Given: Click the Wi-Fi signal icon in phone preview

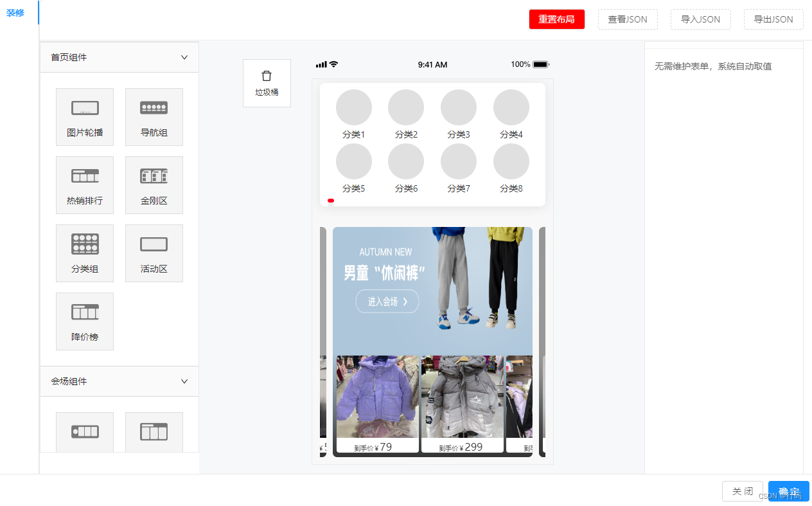Looking at the screenshot, I should (333, 64).
